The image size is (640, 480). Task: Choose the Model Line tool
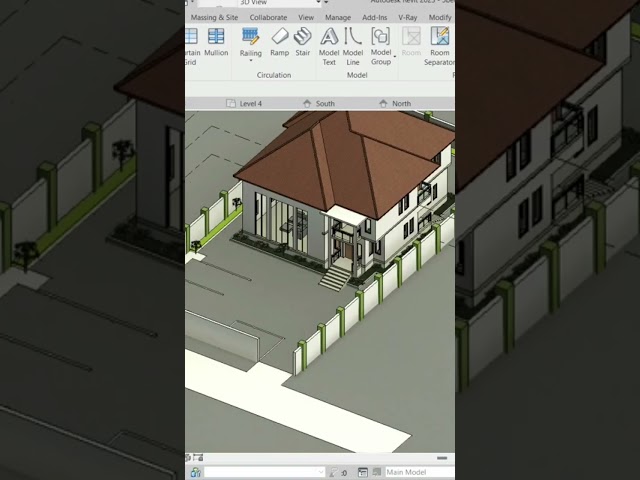[353, 46]
